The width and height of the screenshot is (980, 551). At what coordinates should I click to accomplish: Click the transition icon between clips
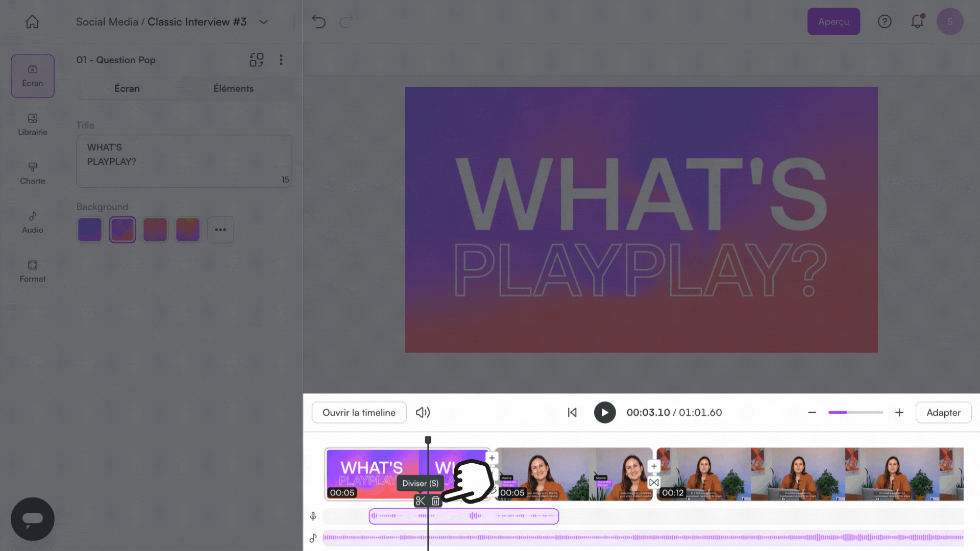pos(654,482)
